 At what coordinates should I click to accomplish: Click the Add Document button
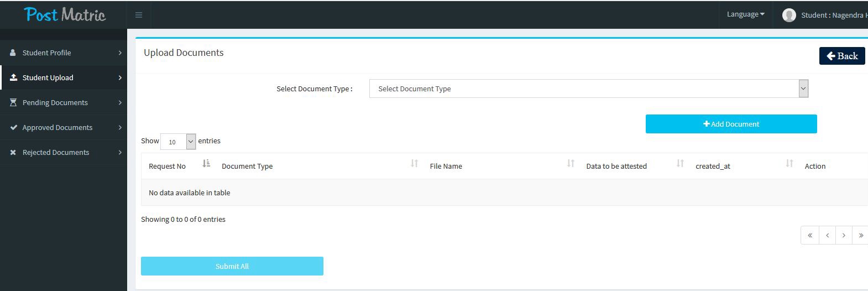(731, 124)
